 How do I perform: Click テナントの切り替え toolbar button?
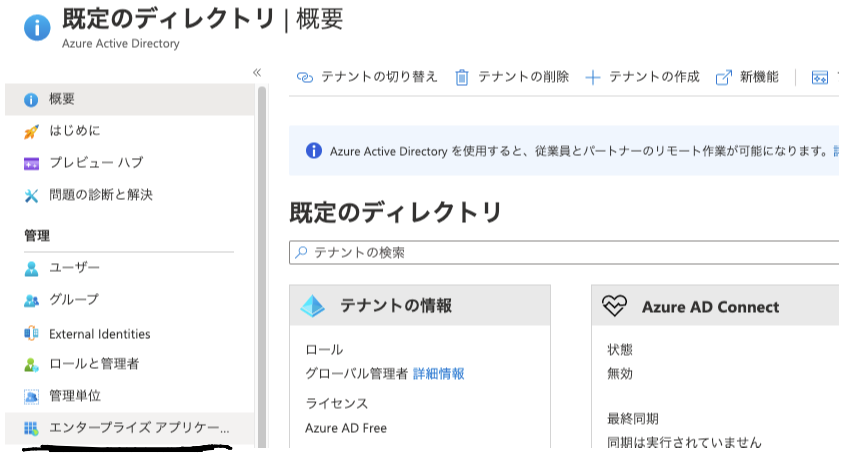pyautogui.click(x=367, y=77)
